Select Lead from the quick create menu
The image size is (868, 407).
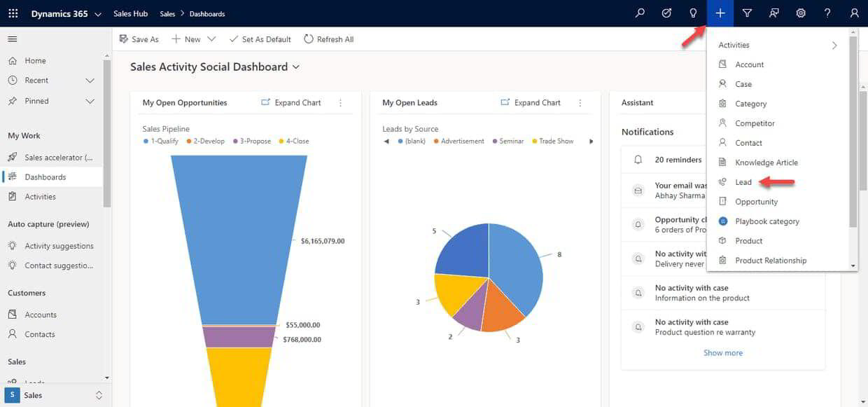click(x=743, y=181)
